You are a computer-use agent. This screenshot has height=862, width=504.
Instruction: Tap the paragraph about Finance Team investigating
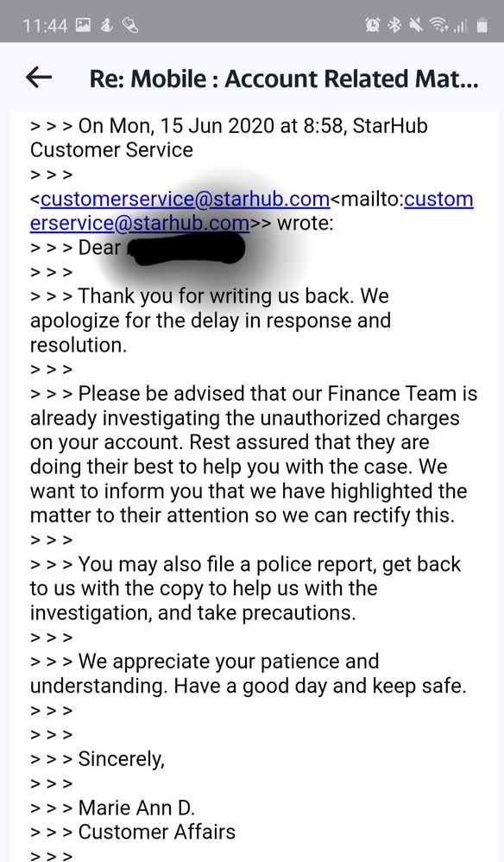(x=254, y=454)
